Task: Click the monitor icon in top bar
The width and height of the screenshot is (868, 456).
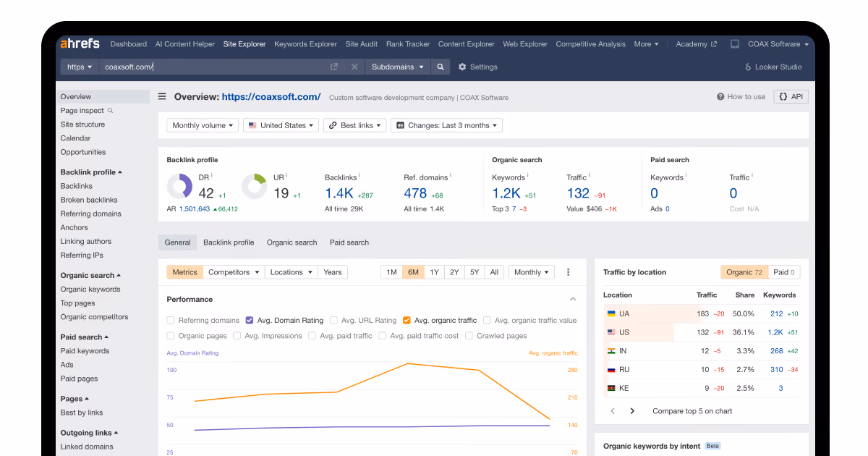Action: [x=735, y=44]
